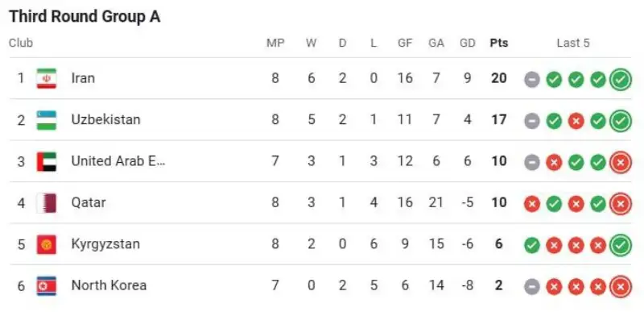
Task: Click Kyrgyzstan's first green win icon
Action: click(x=531, y=246)
